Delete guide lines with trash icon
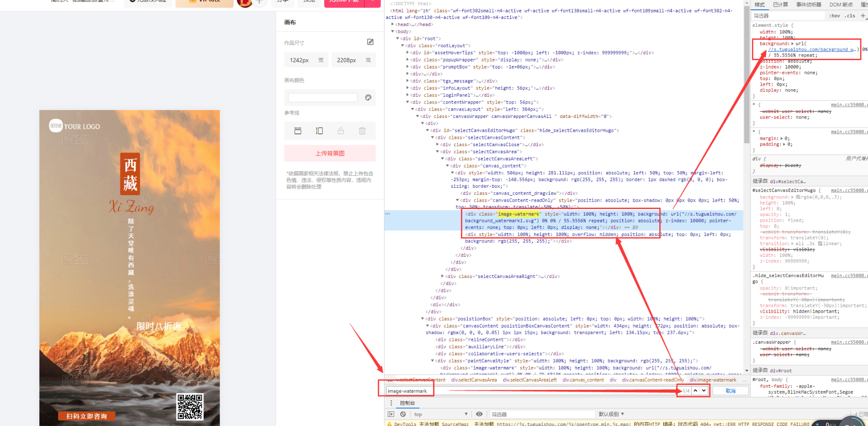Screen dimensions: 868x426 point(362,131)
